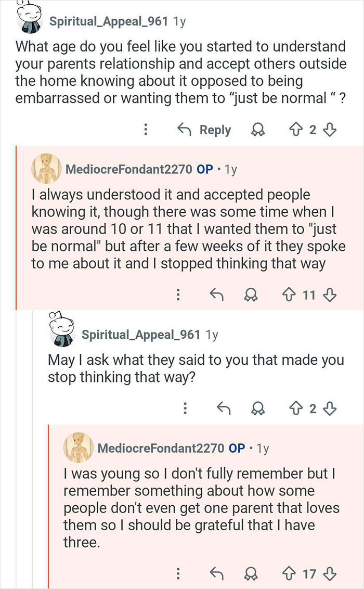This screenshot has height=589, width=364.
Task: Click the Reply button on the top comment
Action: (x=216, y=130)
